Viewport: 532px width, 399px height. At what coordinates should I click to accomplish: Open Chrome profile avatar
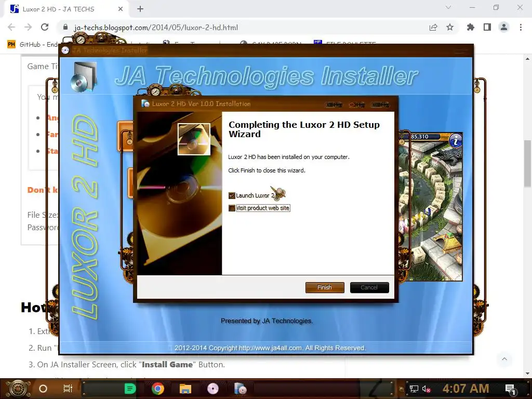coord(504,27)
